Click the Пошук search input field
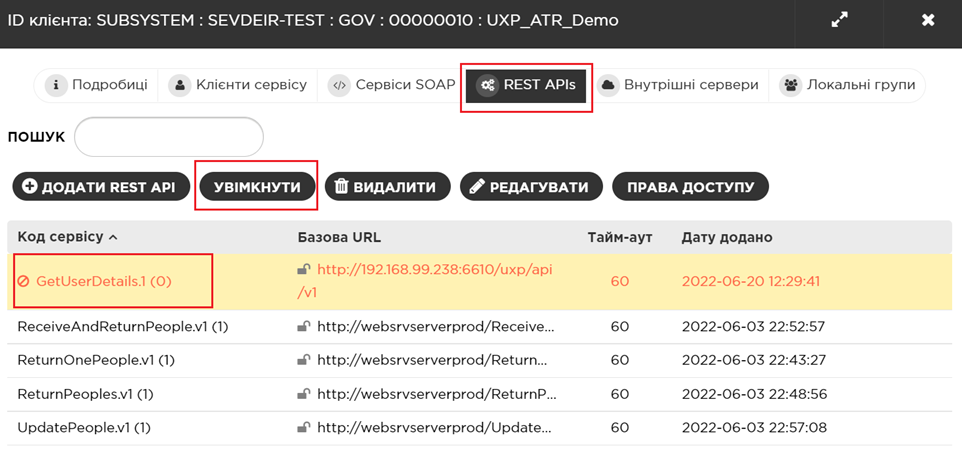 tap(169, 137)
